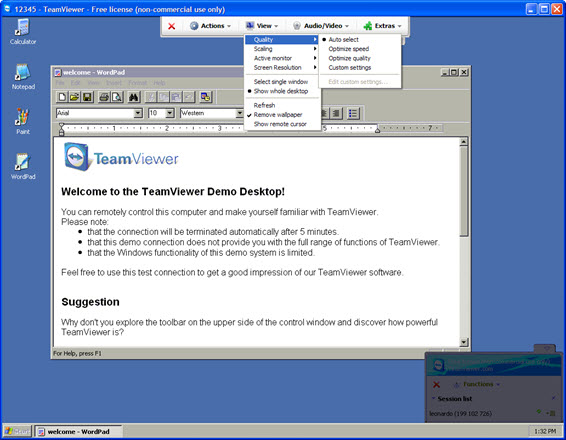Viewport: 566px width, 440px height.
Task: Click the scroll down arrow in WordPad
Action: pyautogui.click(x=464, y=342)
